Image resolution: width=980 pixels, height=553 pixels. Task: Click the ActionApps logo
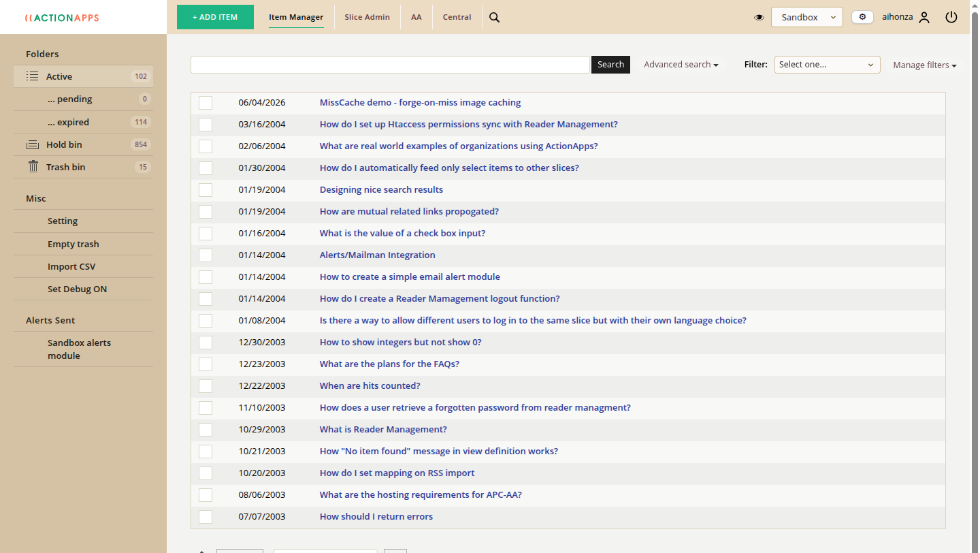tap(62, 18)
